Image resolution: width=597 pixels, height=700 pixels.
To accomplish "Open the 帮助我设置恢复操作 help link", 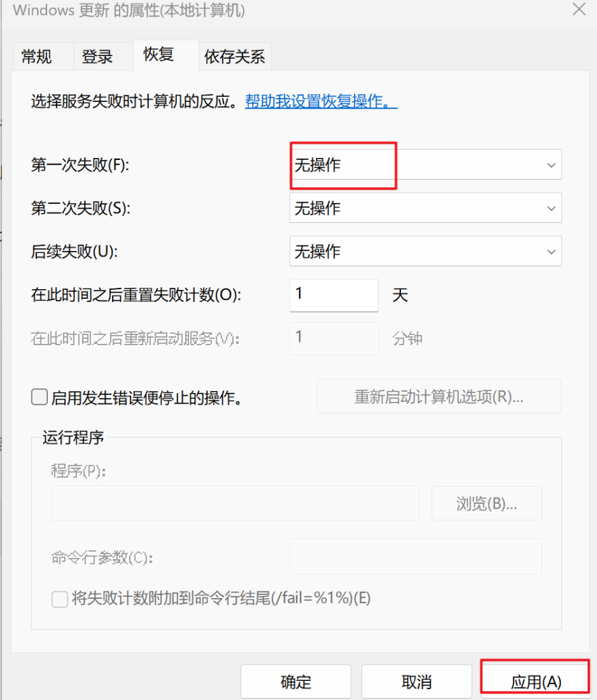I will pos(321,102).
